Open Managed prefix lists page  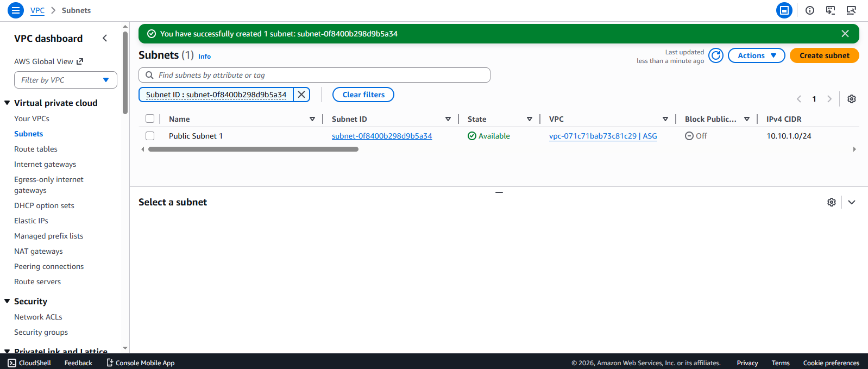[49, 236]
